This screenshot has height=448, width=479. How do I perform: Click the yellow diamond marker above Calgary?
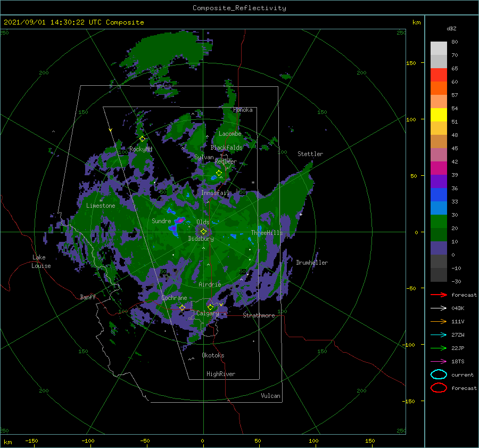210,307
